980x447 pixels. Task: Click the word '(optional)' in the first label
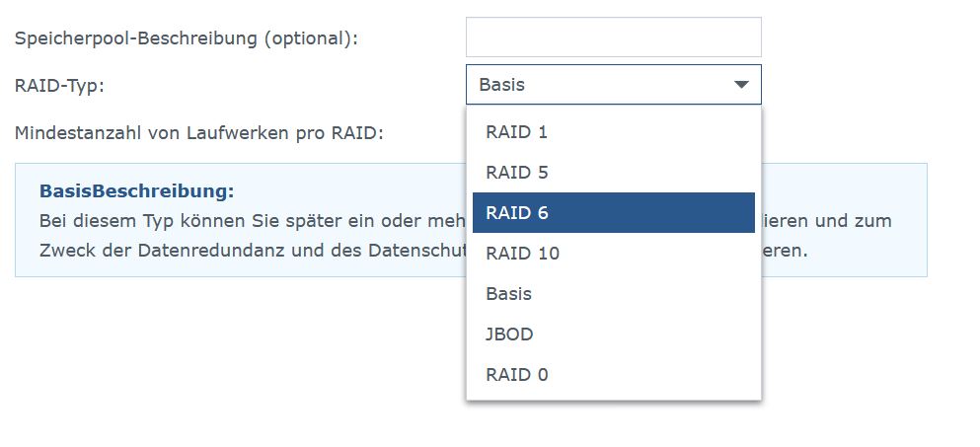coord(310,38)
